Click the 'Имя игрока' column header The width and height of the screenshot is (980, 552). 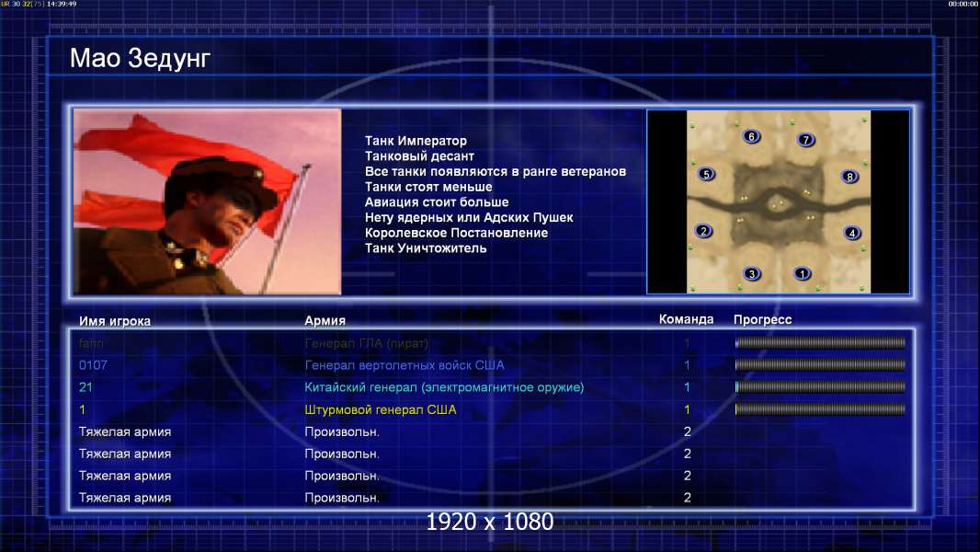[x=114, y=321]
